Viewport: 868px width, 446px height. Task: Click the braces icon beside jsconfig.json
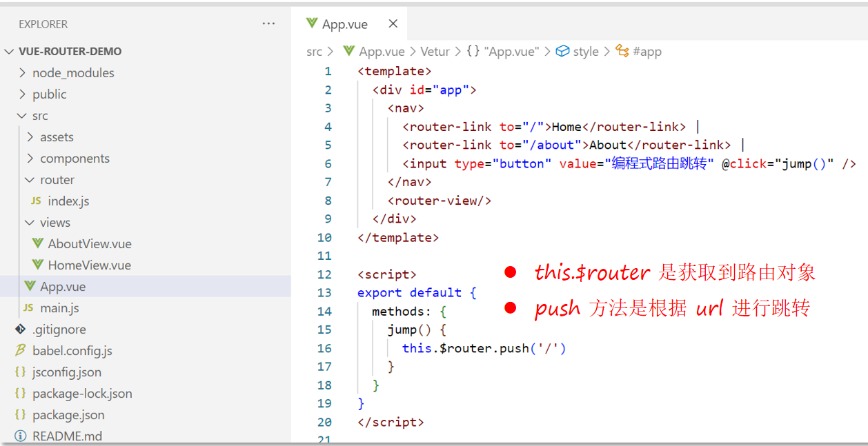[21, 372]
